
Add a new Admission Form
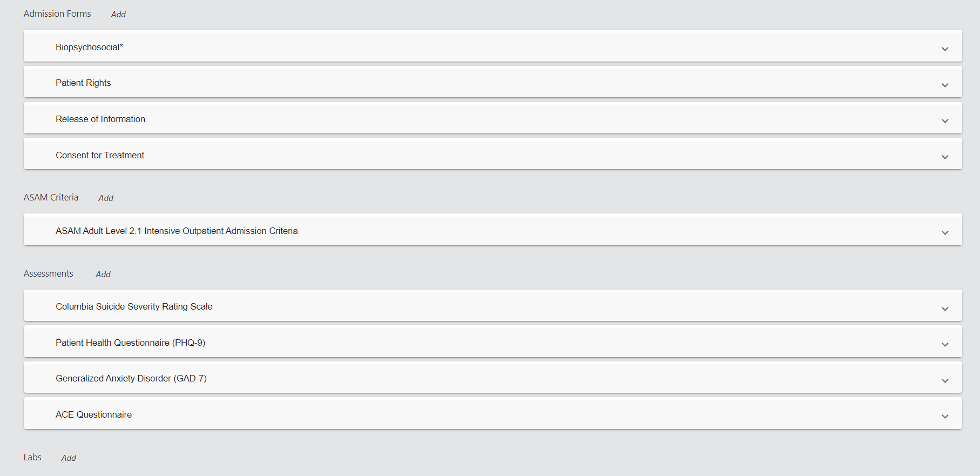point(118,15)
